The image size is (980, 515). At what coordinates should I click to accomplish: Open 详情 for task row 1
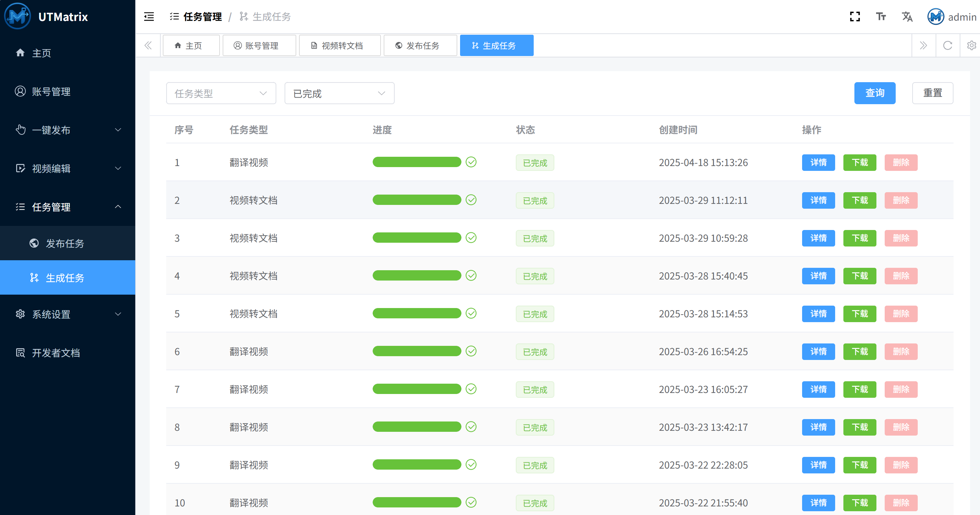818,163
